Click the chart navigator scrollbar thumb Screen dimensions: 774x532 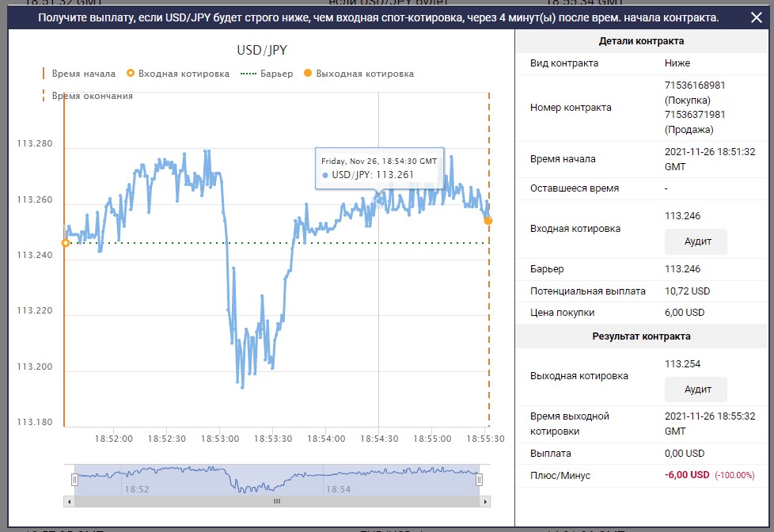tap(277, 502)
